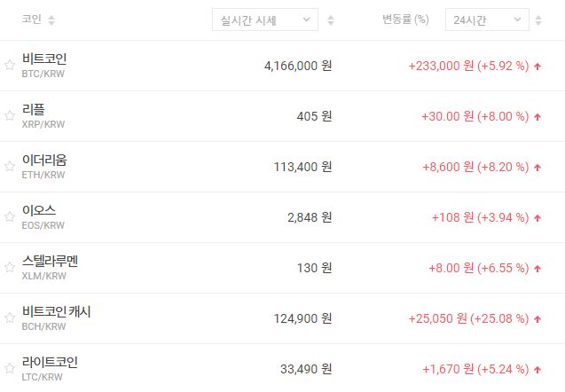Favorite the EOS/KRW coin row
Image resolution: width=565 pixels, height=392 pixels.
[10, 216]
